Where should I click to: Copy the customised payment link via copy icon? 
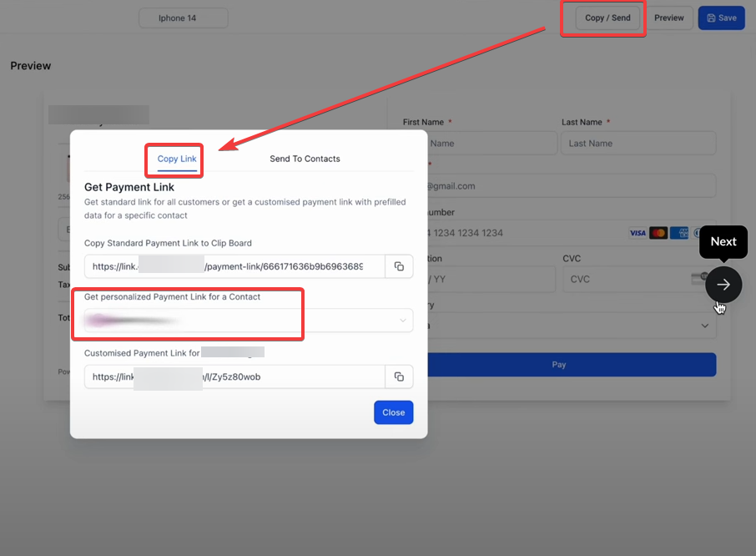[x=399, y=377]
